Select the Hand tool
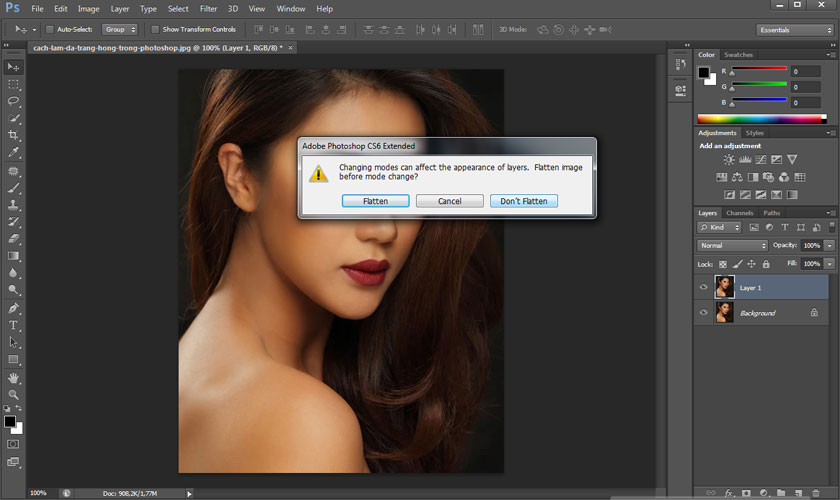840x500 pixels. pyautogui.click(x=14, y=378)
